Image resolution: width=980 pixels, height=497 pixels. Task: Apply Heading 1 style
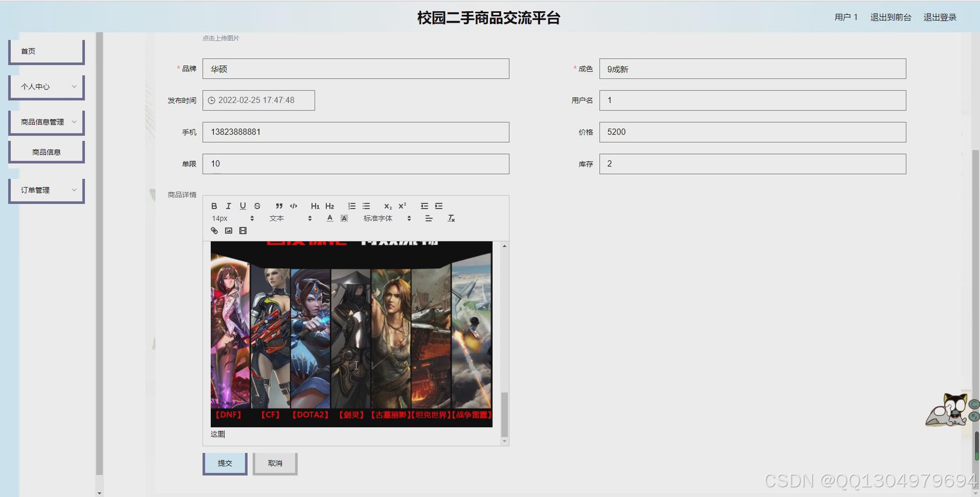(x=315, y=206)
